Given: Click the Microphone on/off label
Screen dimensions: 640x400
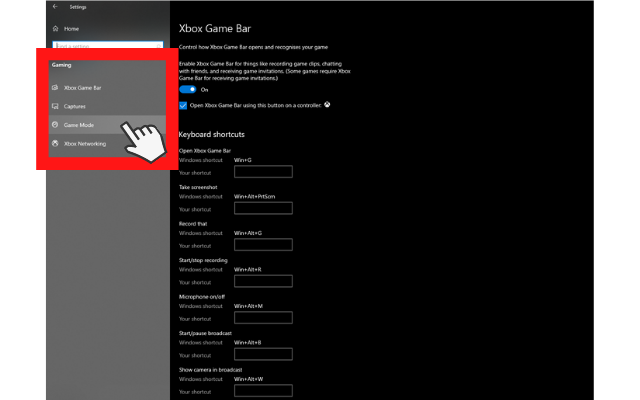Looking at the screenshot, I should point(202,297).
